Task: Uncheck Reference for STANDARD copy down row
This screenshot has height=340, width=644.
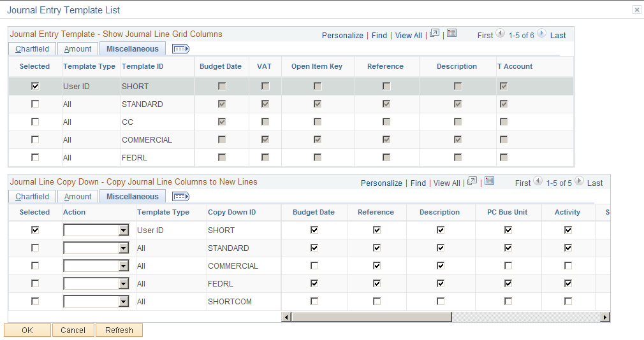Action: pos(377,248)
